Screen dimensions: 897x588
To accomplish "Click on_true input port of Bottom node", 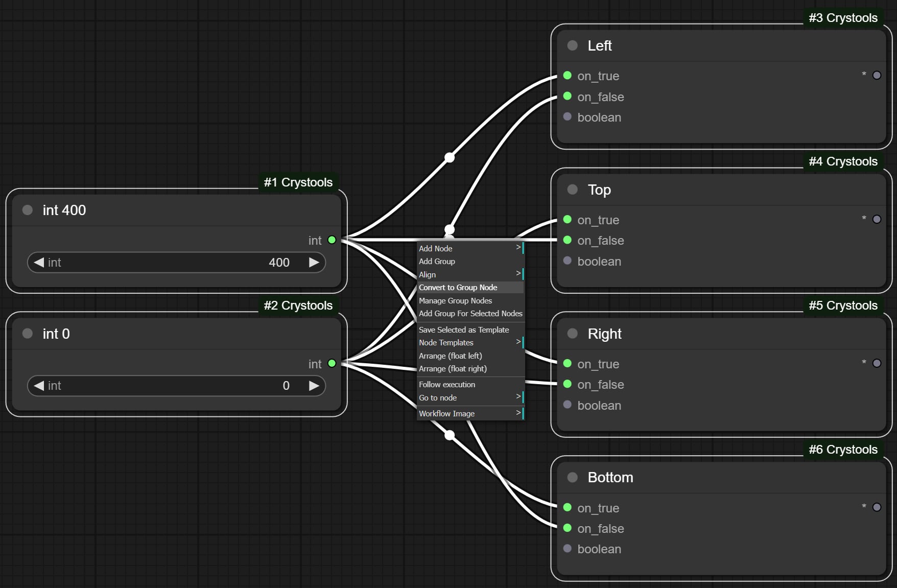I will [x=567, y=507].
